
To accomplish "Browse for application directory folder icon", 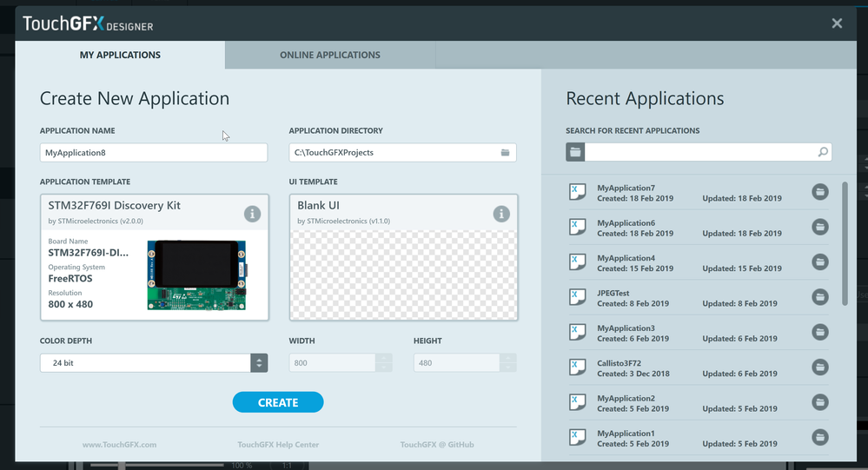I will click(x=506, y=152).
